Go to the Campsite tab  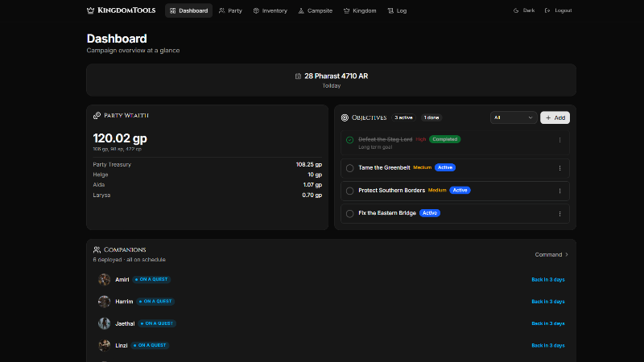click(x=316, y=10)
